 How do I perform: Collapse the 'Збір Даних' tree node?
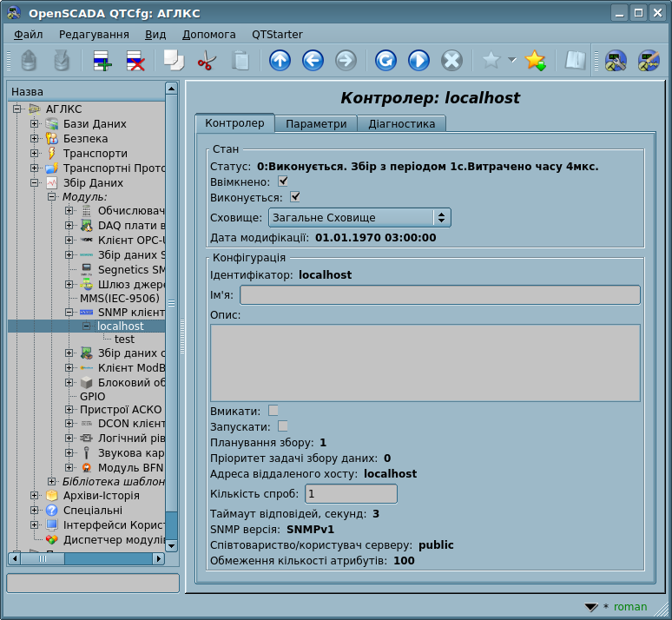pos(34,183)
